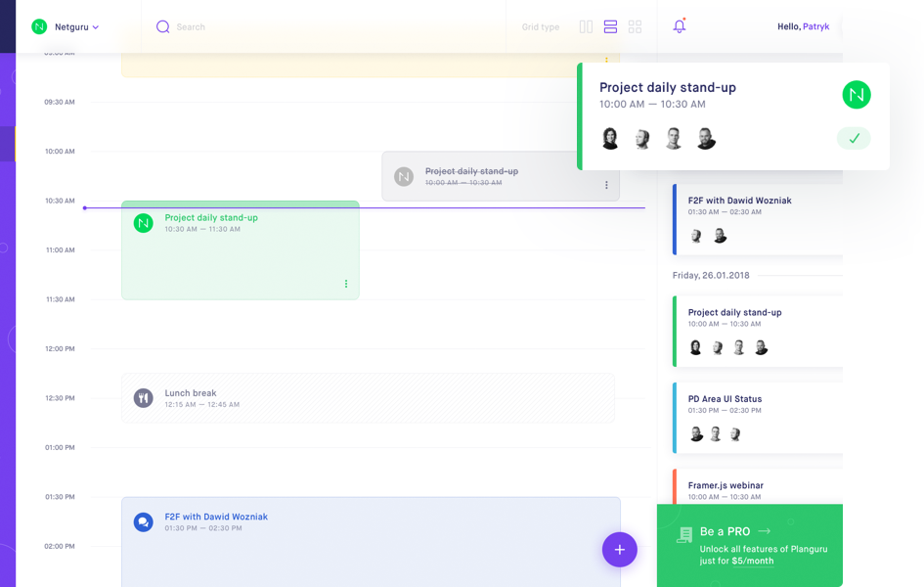Click into the Search input field
Screen dimensions: 924x587
point(293,27)
